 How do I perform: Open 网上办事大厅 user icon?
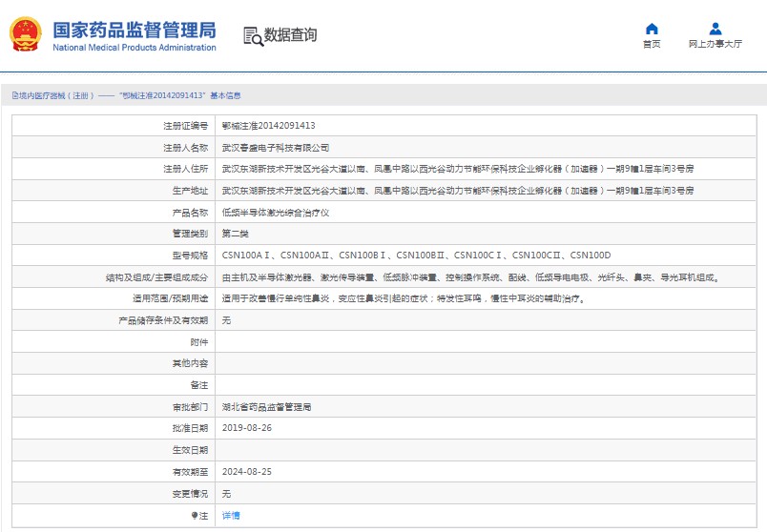click(715, 29)
